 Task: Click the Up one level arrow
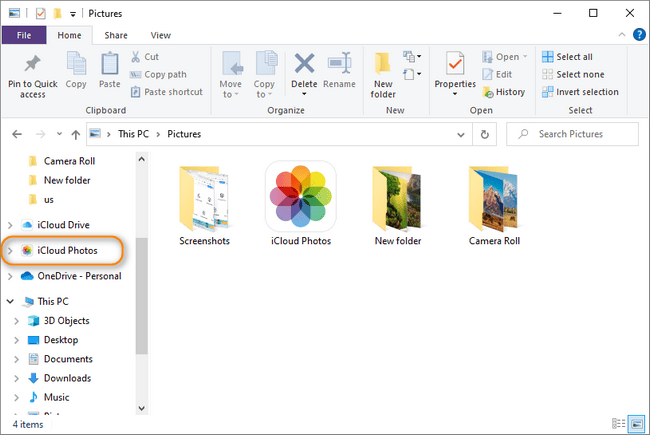tap(76, 134)
